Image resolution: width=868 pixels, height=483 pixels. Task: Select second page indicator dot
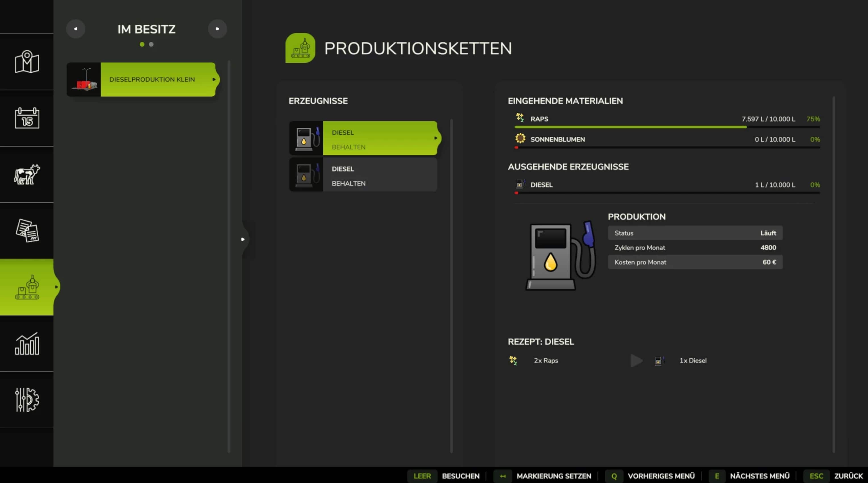click(151, 45)
